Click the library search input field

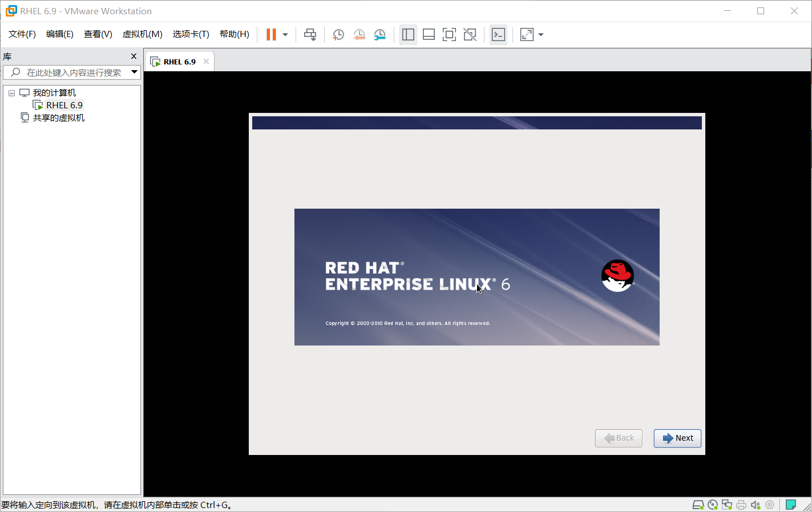74,72
